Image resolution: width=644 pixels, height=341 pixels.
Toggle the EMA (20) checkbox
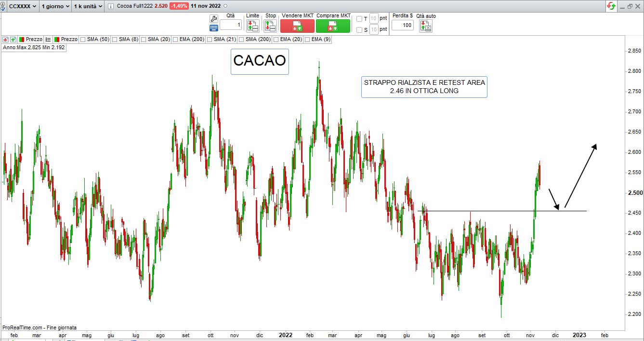[x=276, y=40]
